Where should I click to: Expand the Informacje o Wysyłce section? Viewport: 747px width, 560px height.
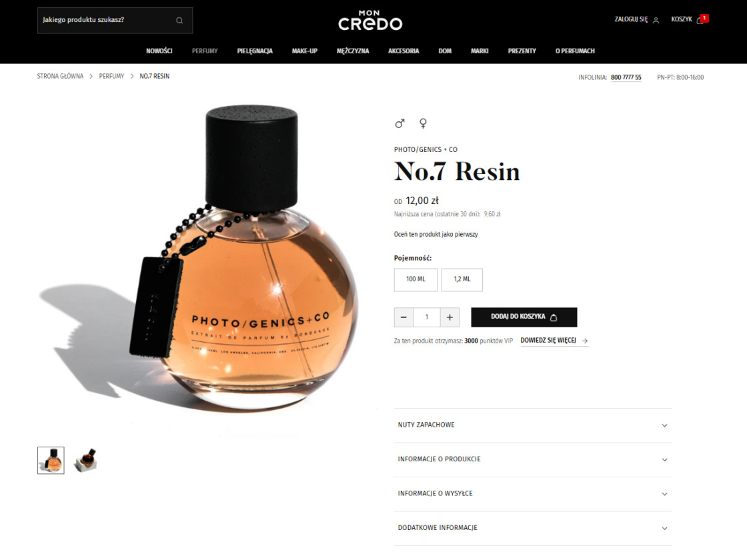click(x=533, y=494)
